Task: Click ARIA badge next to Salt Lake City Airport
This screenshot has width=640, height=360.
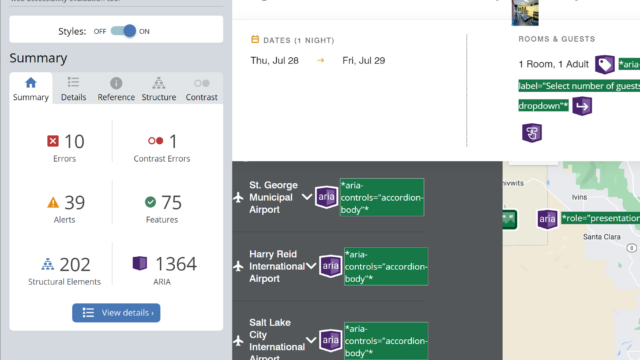Action: (331, 340)
